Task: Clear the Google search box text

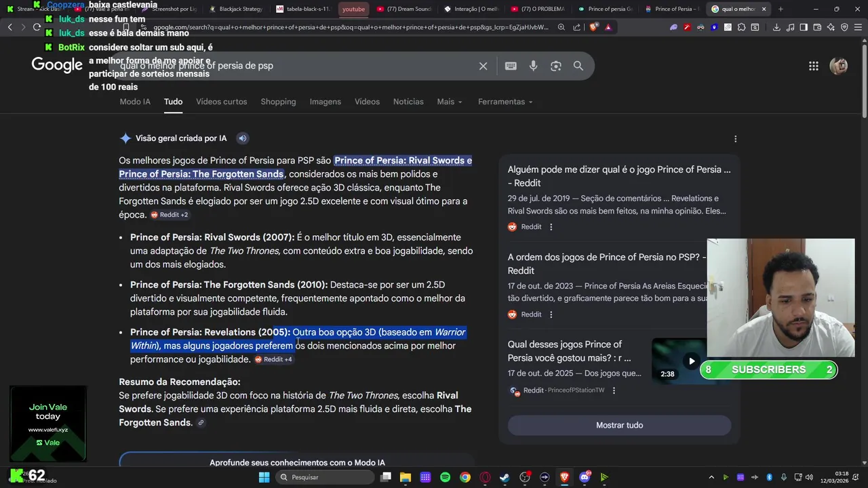Action: 483,66
